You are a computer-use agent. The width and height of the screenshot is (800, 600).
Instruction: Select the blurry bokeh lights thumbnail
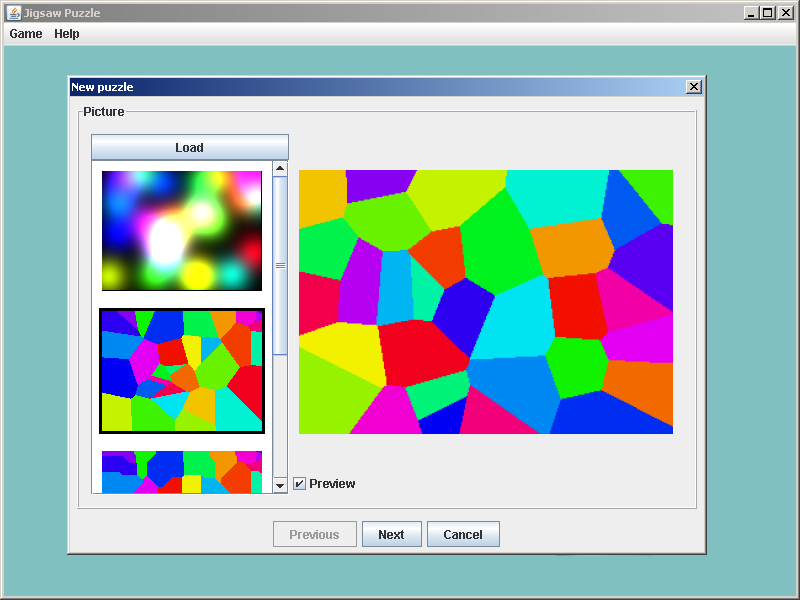[x=181, y=231]
